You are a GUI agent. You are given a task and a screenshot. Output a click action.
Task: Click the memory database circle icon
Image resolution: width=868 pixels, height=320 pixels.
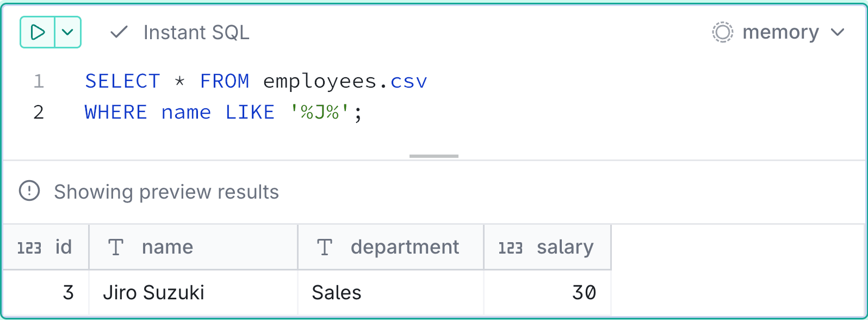(x=722, y=33)
